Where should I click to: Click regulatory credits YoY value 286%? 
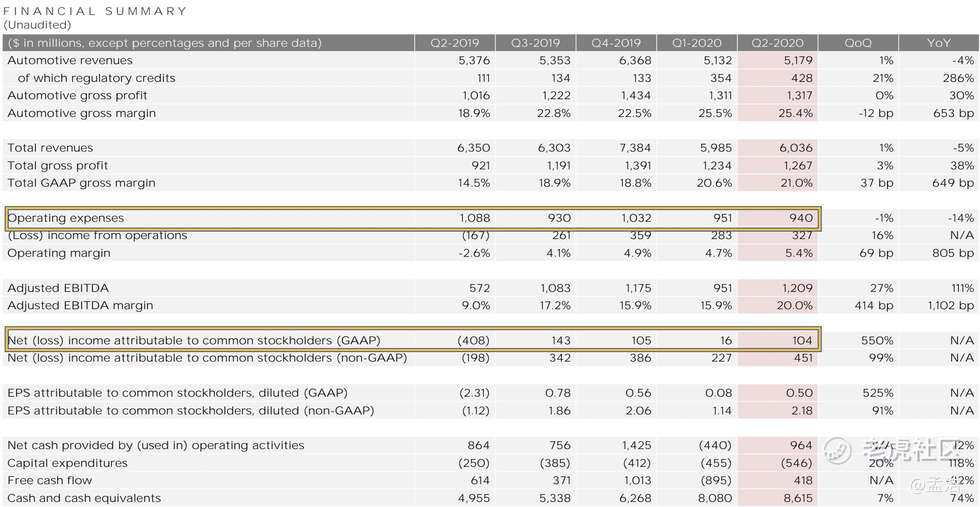point(958,78)
